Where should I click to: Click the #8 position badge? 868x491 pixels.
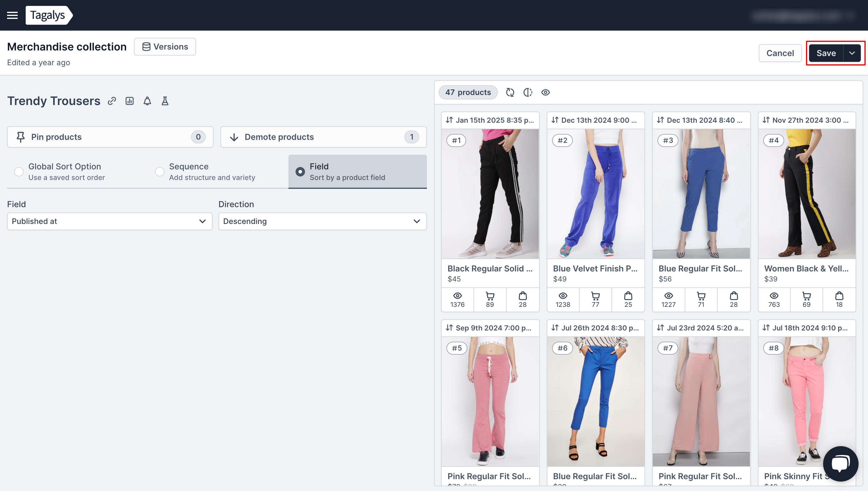tap(773, 348)
